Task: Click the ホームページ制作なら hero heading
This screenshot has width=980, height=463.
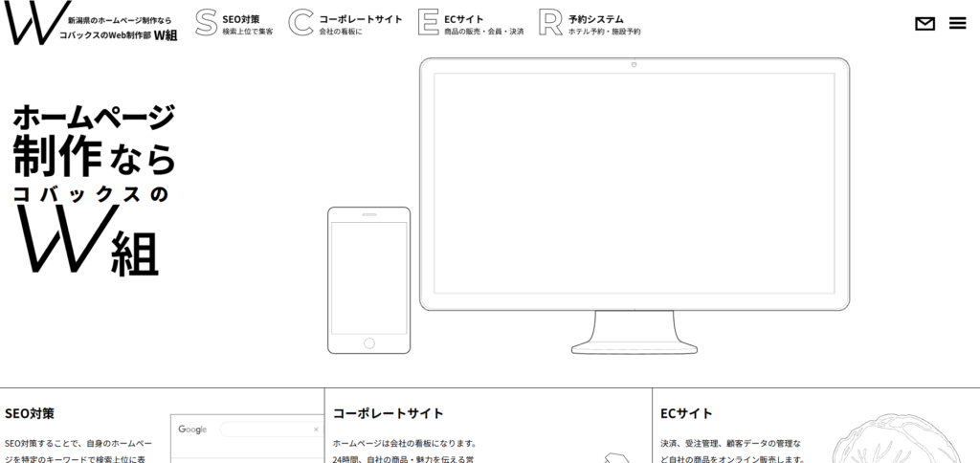Action: pos(94,139)
